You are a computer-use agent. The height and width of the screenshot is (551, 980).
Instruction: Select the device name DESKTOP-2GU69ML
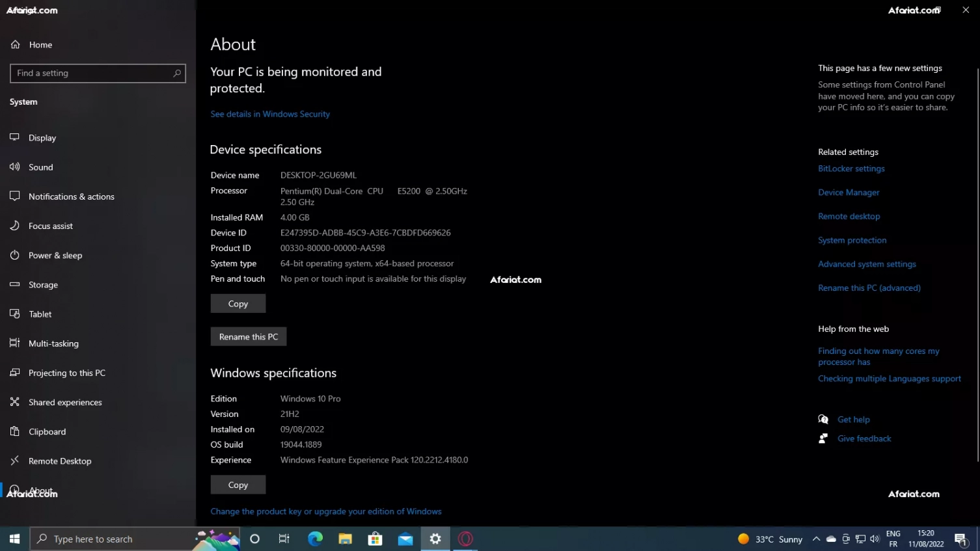[318, 175]
